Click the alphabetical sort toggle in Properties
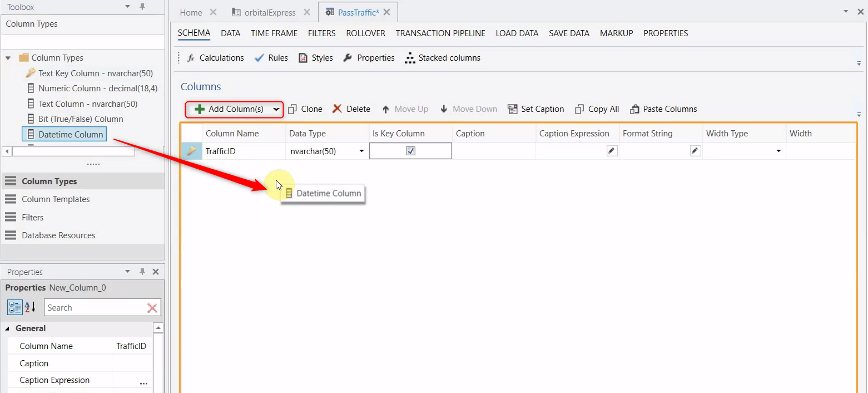Viewport: 868px width, 393px height. point(29,307)
